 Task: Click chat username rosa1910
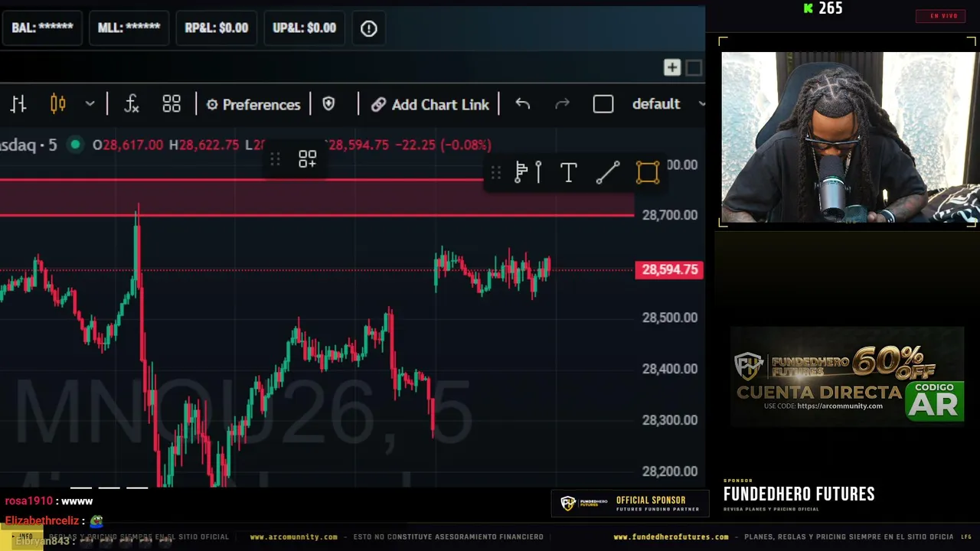29,501
